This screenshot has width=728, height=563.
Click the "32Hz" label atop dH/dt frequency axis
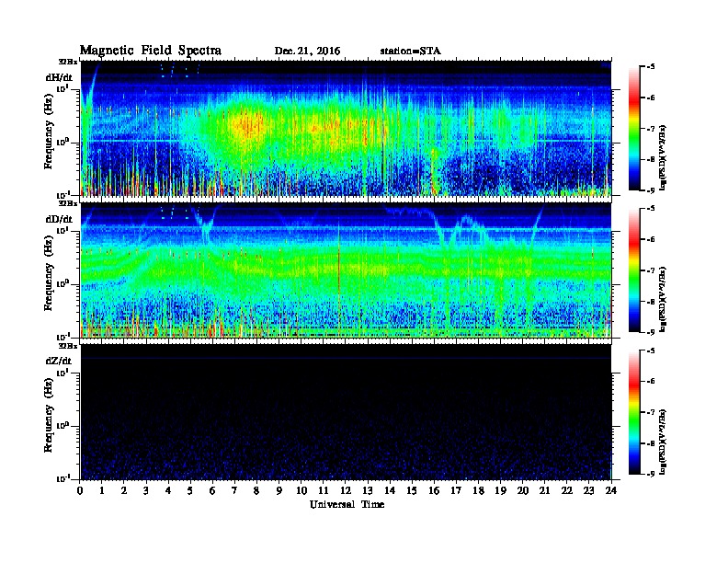click(x=67, y=62)
